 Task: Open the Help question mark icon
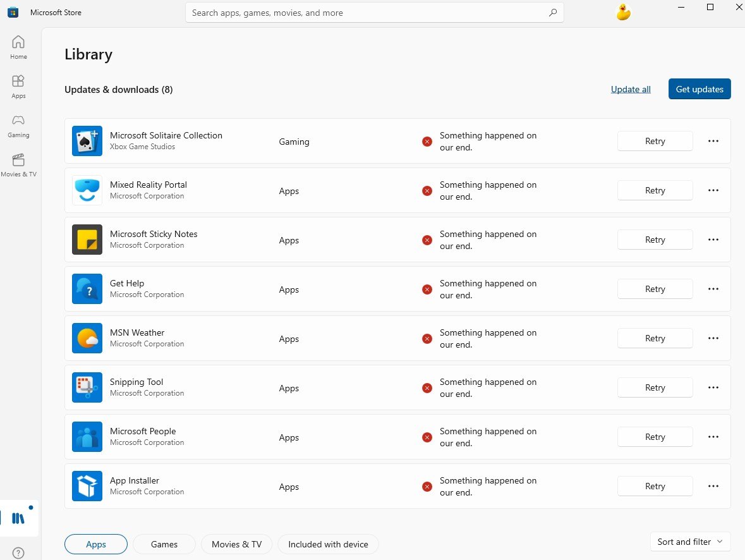point(18,553)
